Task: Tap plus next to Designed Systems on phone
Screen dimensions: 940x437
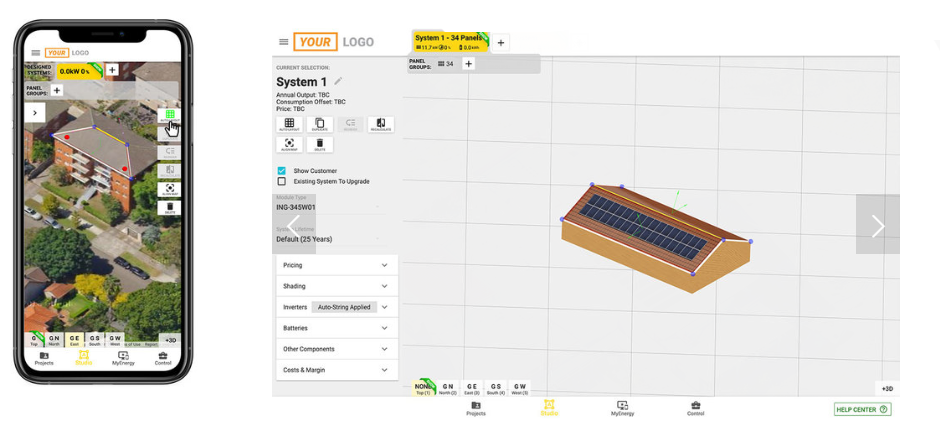Action: coord(112,70)
